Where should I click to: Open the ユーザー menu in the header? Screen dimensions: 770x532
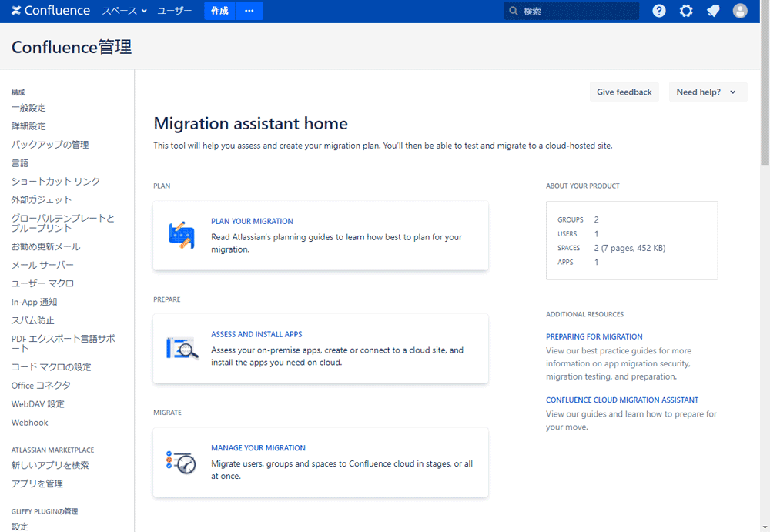coord(174,11)
